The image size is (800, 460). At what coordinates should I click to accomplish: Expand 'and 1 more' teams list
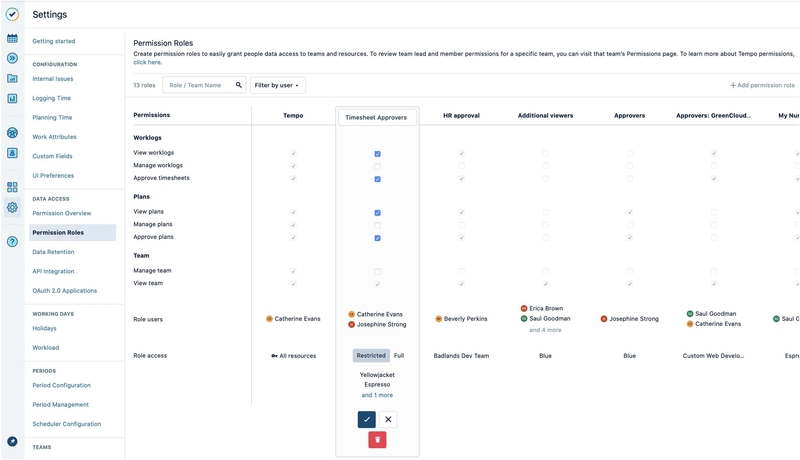[x=377, y=395]
